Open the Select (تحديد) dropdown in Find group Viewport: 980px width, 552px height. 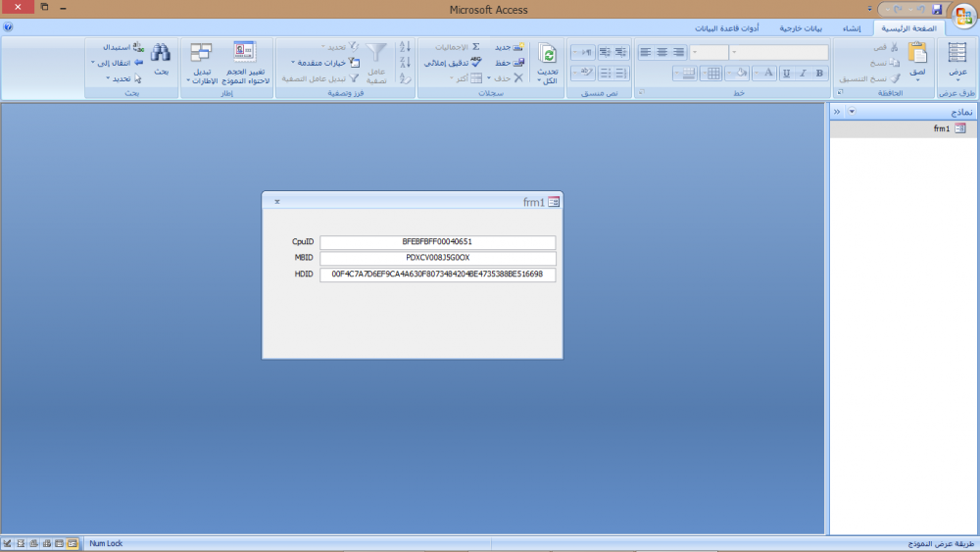(123, 78)
